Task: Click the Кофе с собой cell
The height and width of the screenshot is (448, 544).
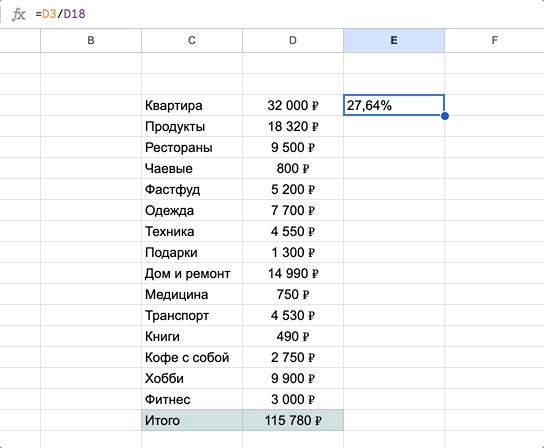Action: (x=192, y=357)
